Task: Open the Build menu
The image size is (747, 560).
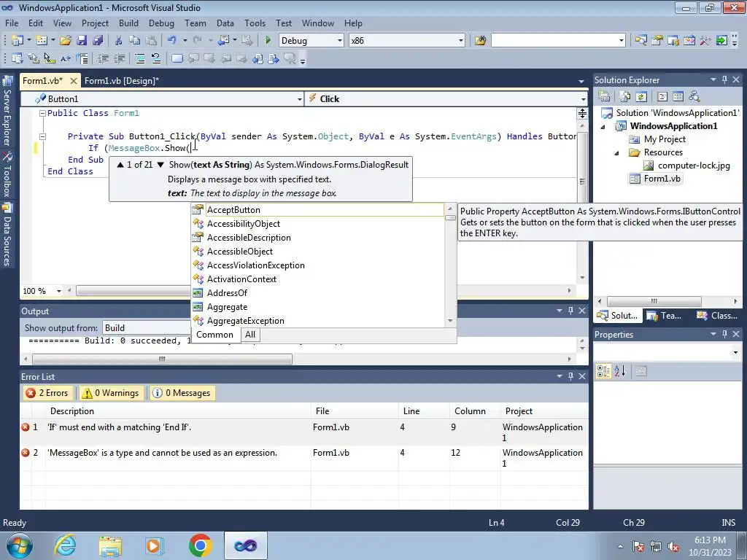Action: [x=128, y=23]
